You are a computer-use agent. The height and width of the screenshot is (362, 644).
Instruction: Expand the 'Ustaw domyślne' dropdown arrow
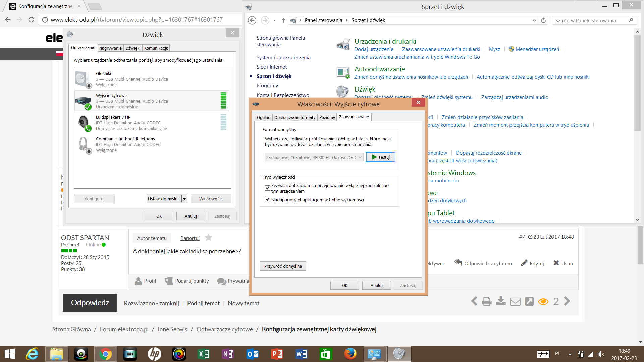[184, 199]
